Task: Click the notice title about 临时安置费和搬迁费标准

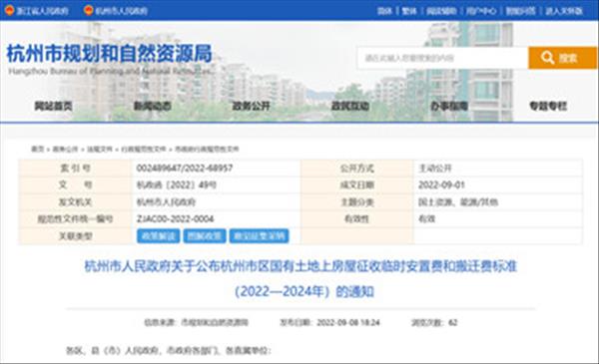Action: coord(300,266)
